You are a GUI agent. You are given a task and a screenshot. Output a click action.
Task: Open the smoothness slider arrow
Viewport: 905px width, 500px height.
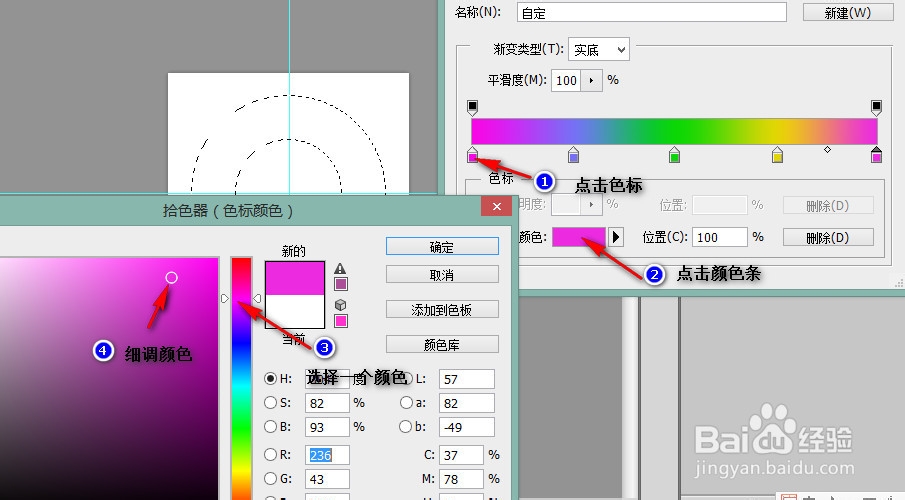pyautogui.click(x=592, y=80)
